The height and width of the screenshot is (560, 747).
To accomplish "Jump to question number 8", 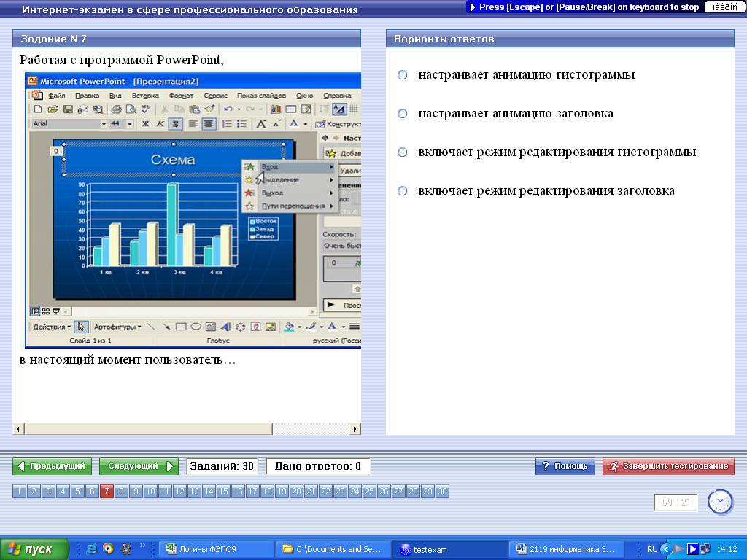I will 122,491.
